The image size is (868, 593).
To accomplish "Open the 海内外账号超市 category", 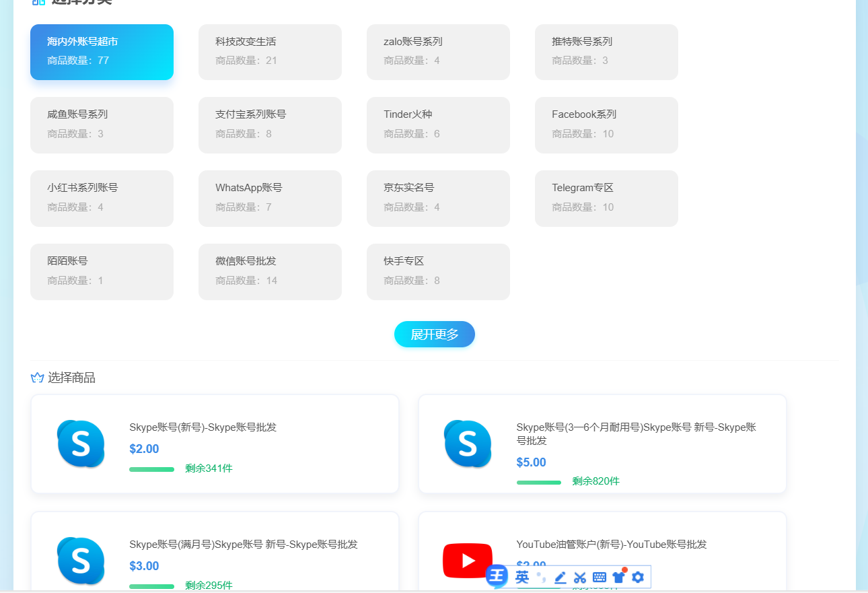I will [102, 52].
